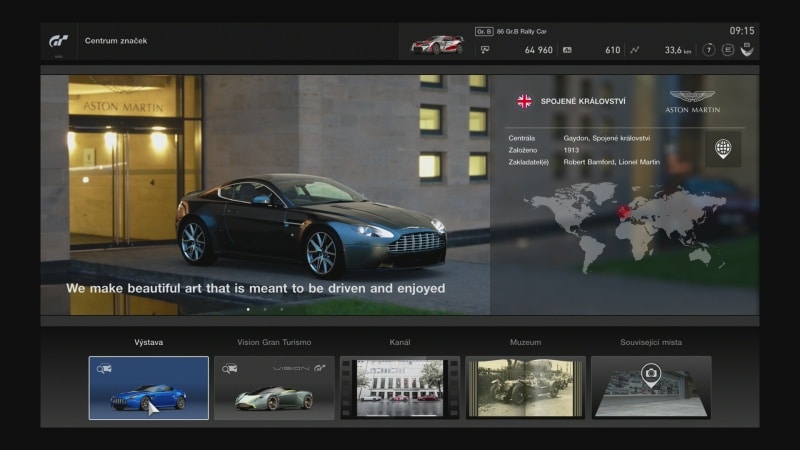Click the SPOJENÉ KRÁLOVSTVÍ country label
Image resolution: width=800 pixels, height=450 pixels.
click(x=583, y=101)
